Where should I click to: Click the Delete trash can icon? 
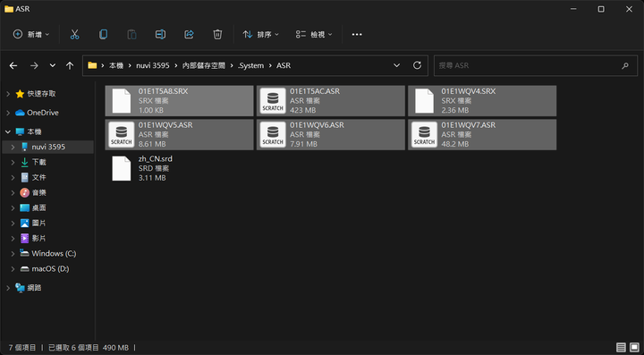[217, 35]
